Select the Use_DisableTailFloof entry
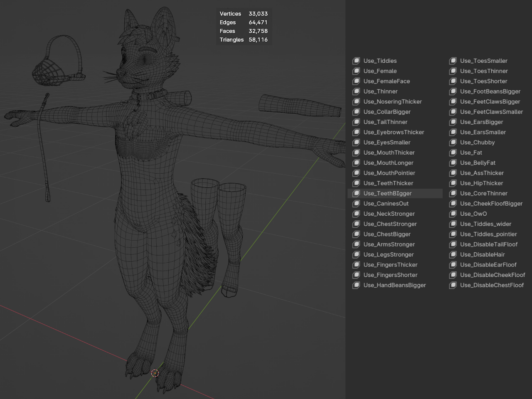 coord(488,244)
